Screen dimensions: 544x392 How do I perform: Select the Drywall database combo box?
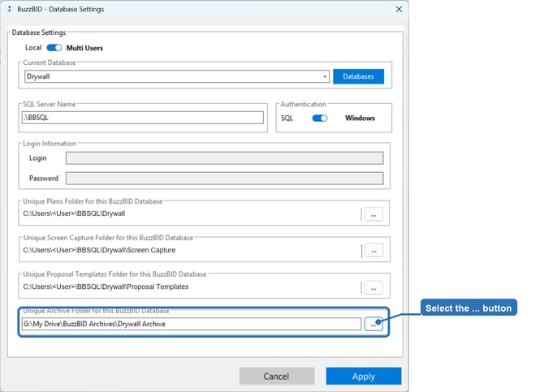click(x=177, y=76)
